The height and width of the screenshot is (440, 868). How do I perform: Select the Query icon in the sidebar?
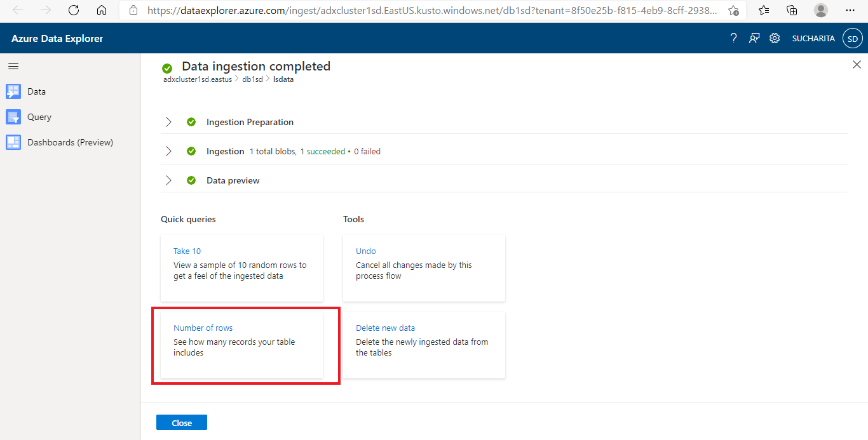click(x=13, y=117)
